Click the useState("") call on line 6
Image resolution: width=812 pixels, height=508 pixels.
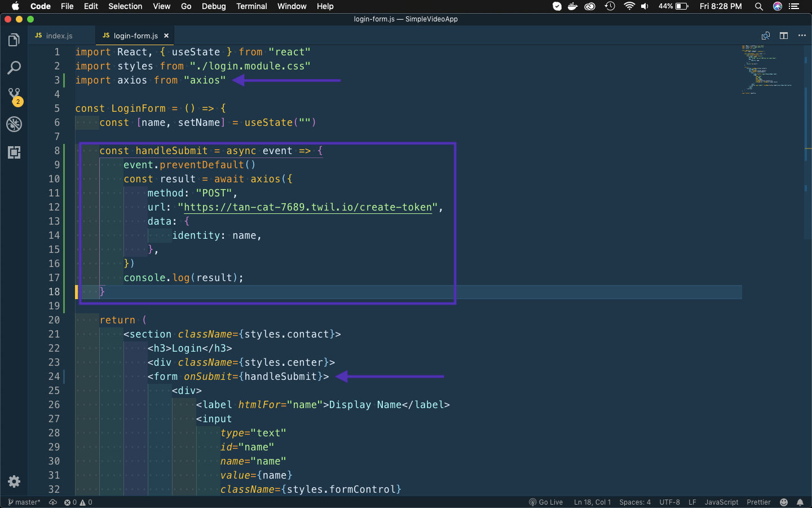pos(280,122)
